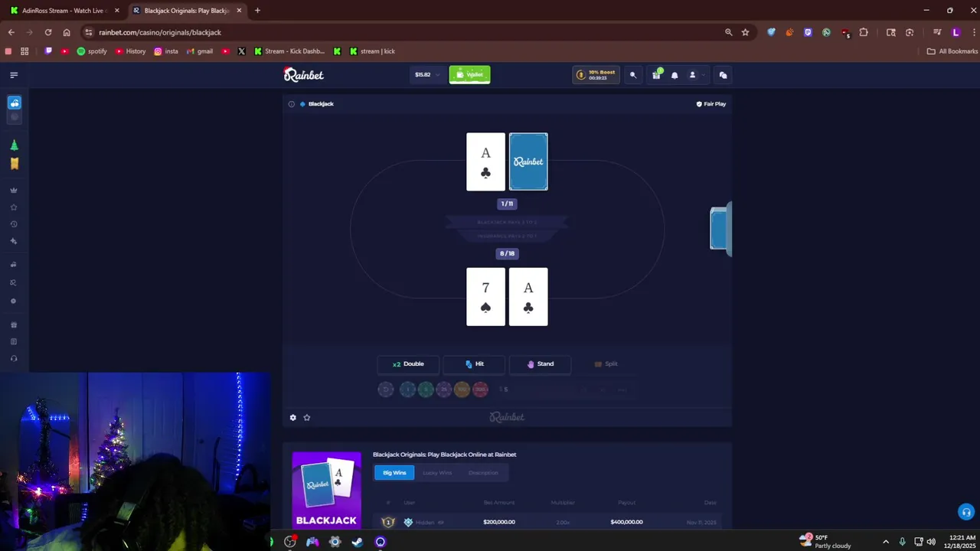Click the crown icon in sidebar
980x551 pixels.
14,191
